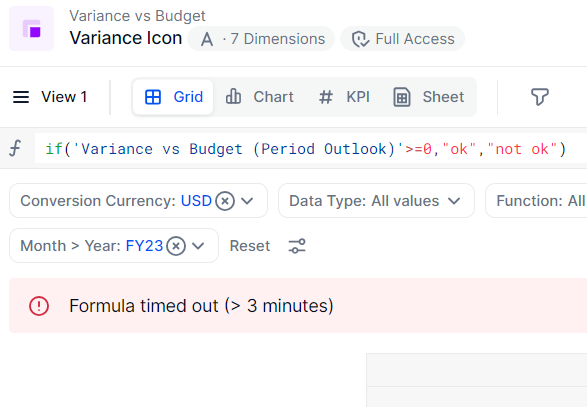587x407 pixels.
Task: Expand the Data Type dropdown
Action: tap(454, 201)
